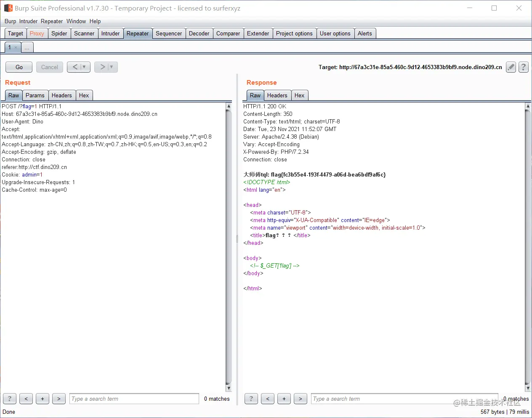Click the Burp Suite logo icon
532x418 pixels.
click(x=8, y=8)
